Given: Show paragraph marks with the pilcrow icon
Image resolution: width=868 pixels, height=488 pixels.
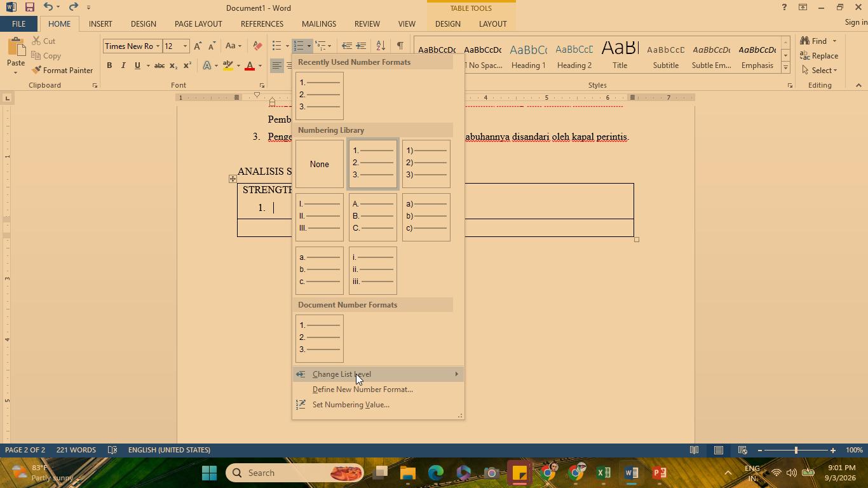Looking at the screenshot, I should tap(400, 46).
